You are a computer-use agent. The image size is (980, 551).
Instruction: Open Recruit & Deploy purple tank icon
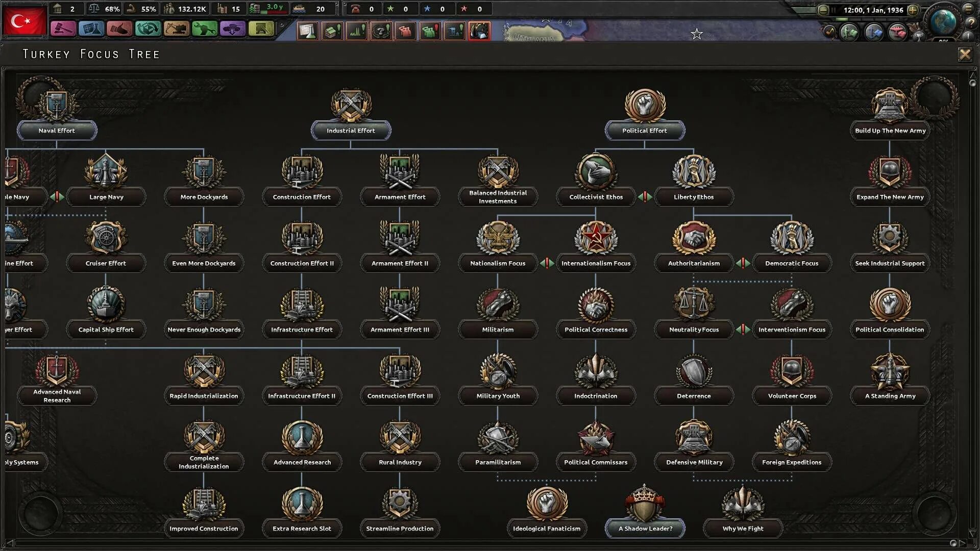coord(232,29)
